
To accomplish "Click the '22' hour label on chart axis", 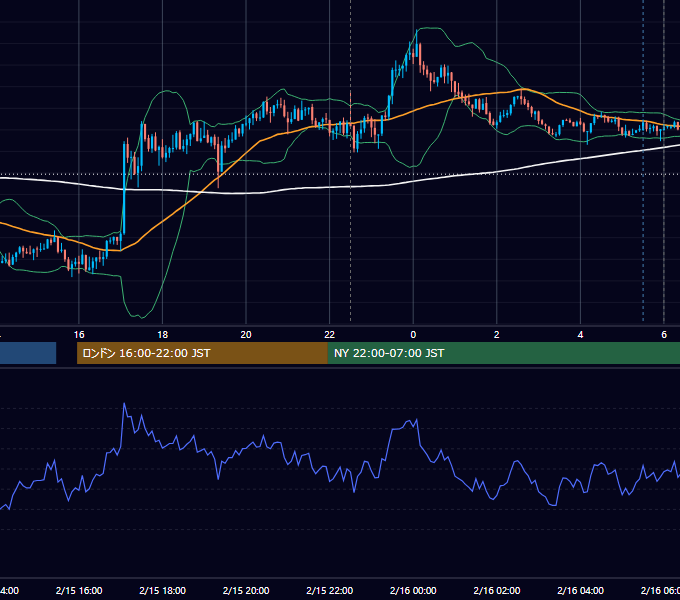I will point(330,335).
